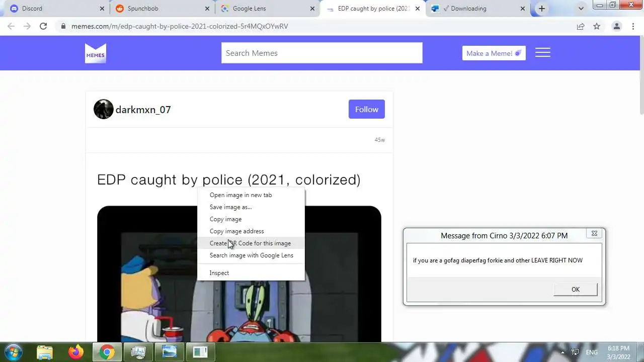The image size is (644, 362).
Task: Click the taskbar clock 6:18 PM
Action: click(x=618, y=352)
